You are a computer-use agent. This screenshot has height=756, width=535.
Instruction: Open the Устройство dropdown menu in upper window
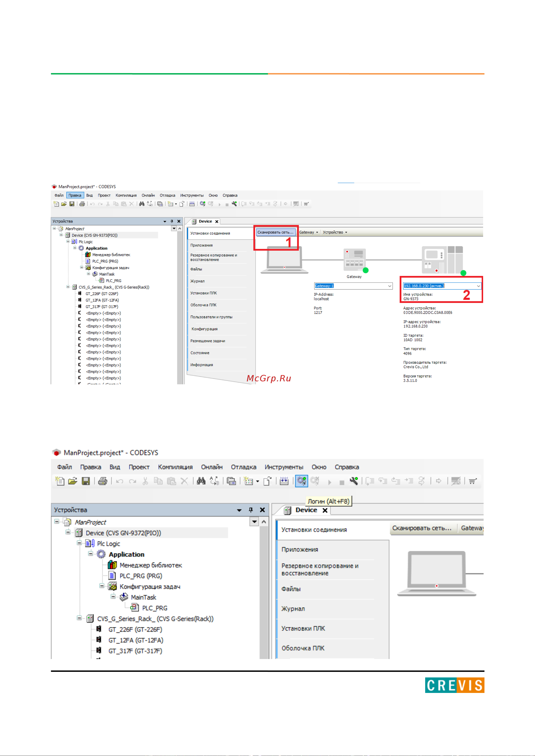(x=335, y=232)
